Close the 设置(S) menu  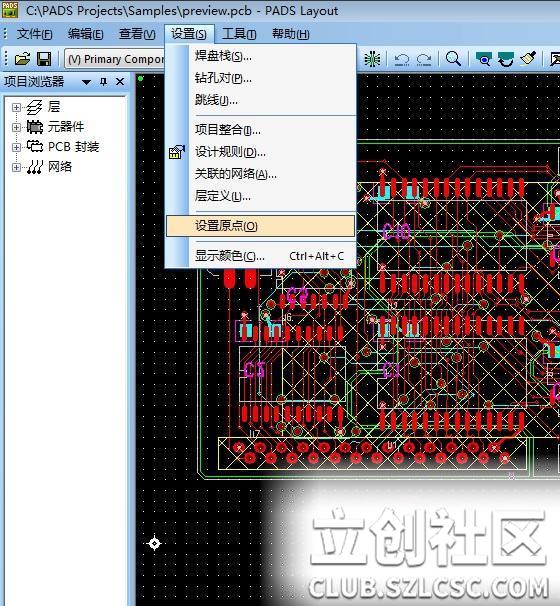189,34
